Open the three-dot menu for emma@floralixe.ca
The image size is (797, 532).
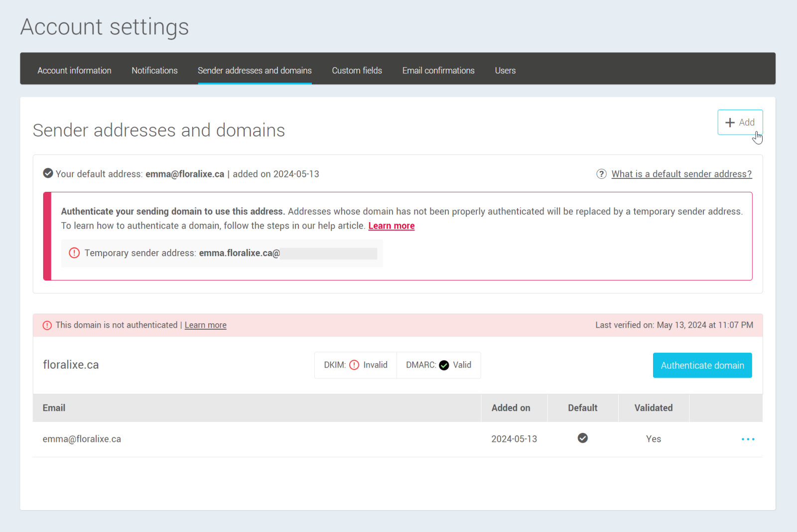coord(748,439)
